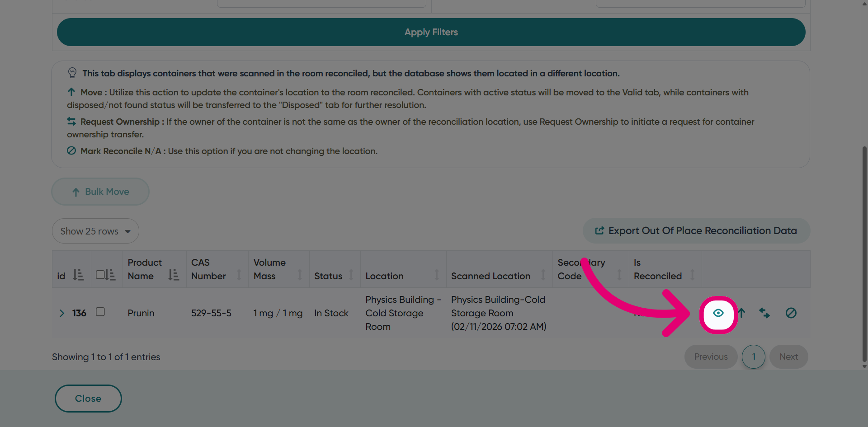Sort by CAS Number column
Viewport: 868px width, 427px height.
pos(239,275)
